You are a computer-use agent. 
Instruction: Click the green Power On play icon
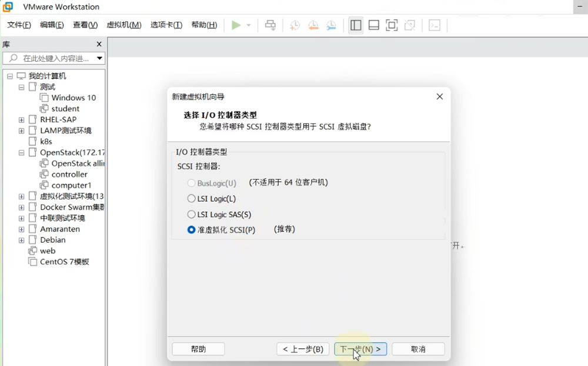coord(236,25)
